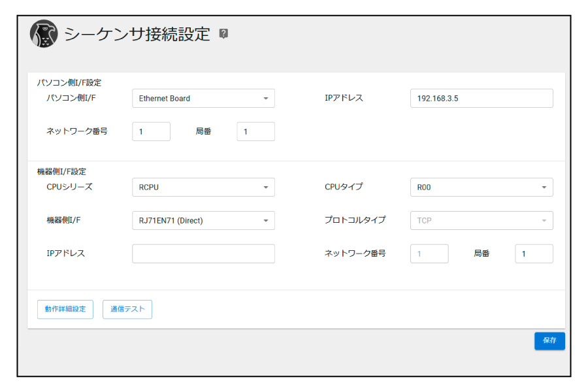The height and width of the screenshot is (392, 588).
Task: Click the プロトコルタイプ TCP dropdown
Action: 482,221
